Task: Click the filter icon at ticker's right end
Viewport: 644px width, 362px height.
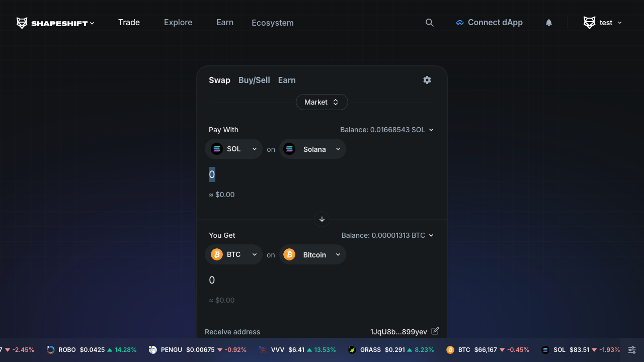Action: pos(631,349)
